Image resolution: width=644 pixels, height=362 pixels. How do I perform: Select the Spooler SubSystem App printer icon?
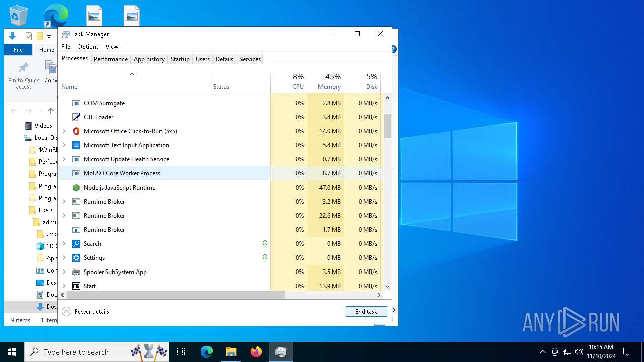76,272
